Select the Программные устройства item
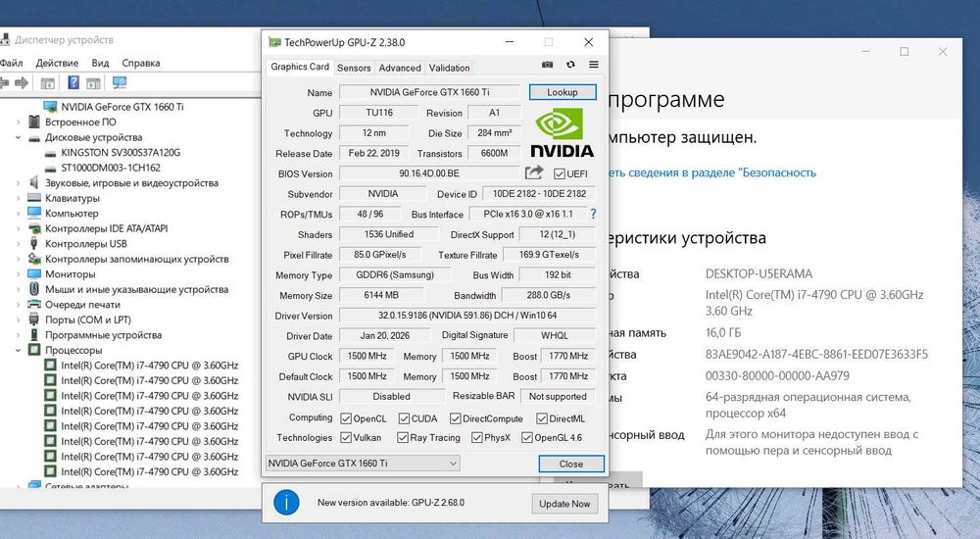 coord(103,335)
